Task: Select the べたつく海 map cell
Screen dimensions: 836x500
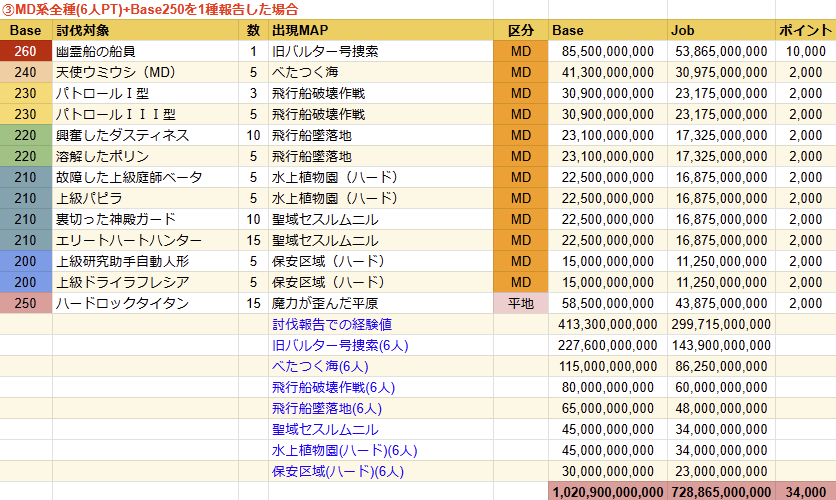Action: tap(381, 72)
